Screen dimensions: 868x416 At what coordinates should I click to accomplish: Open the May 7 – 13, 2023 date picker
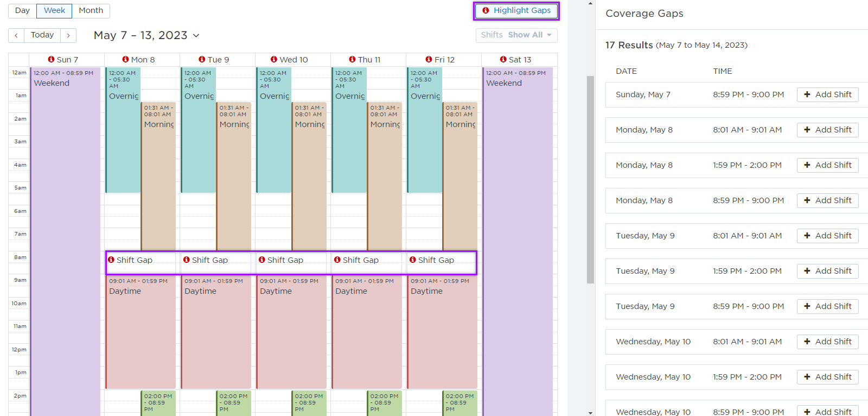coord(146,35)
